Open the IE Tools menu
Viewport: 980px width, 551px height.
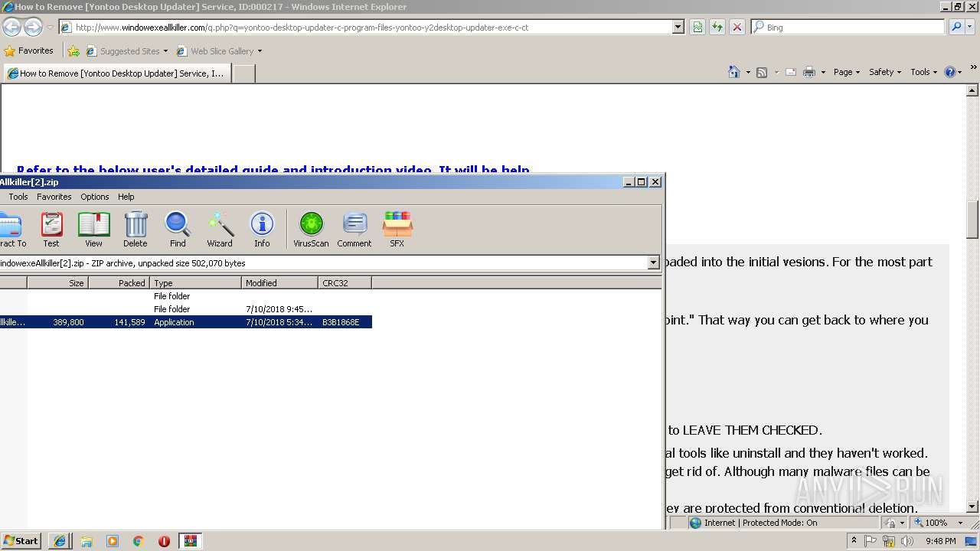pos(923,72)
